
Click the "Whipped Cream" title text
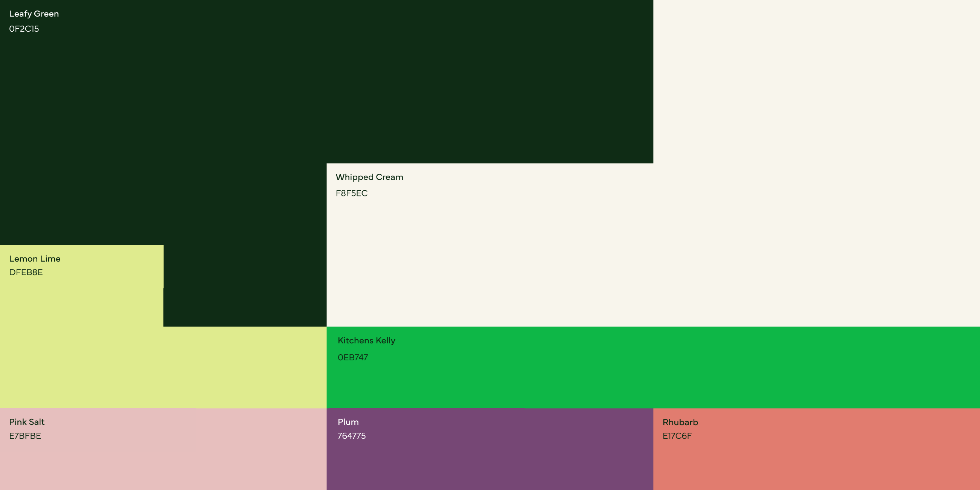pyautogui.click(x=369, y=177)
